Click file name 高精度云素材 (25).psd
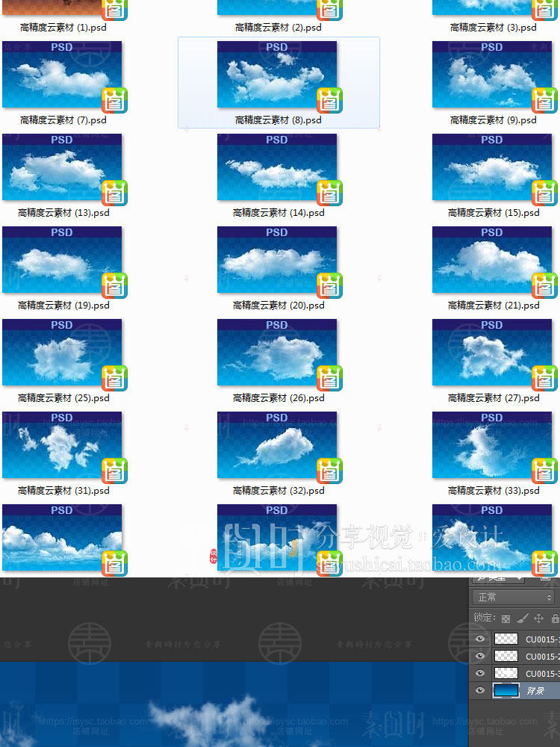560x747 pixels. pos(63,398)
